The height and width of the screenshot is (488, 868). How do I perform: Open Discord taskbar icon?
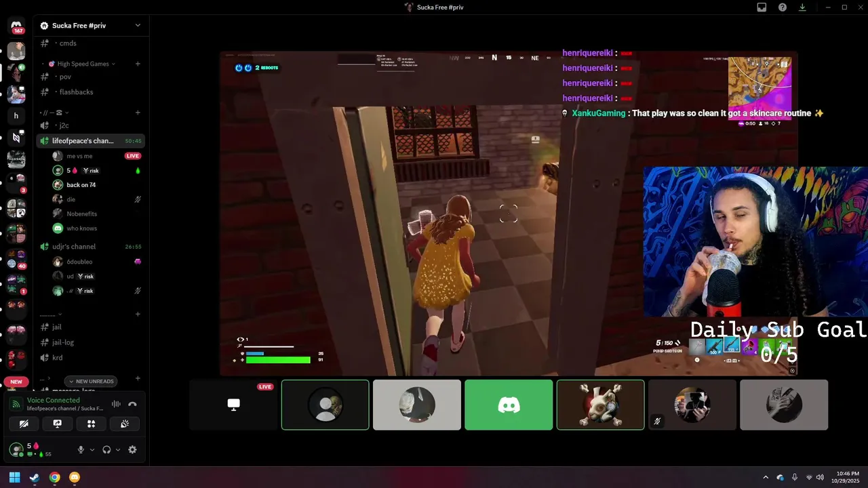pos(75,477)
